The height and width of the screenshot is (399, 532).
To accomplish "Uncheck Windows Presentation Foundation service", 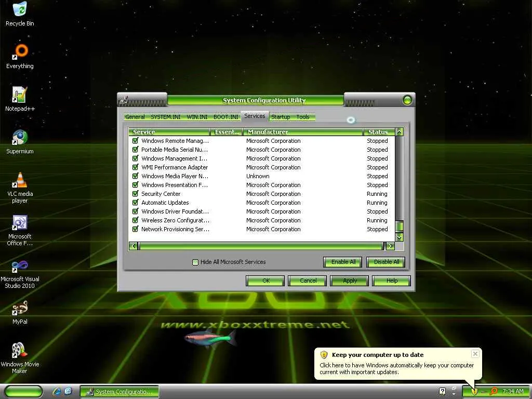I will 136,184.
